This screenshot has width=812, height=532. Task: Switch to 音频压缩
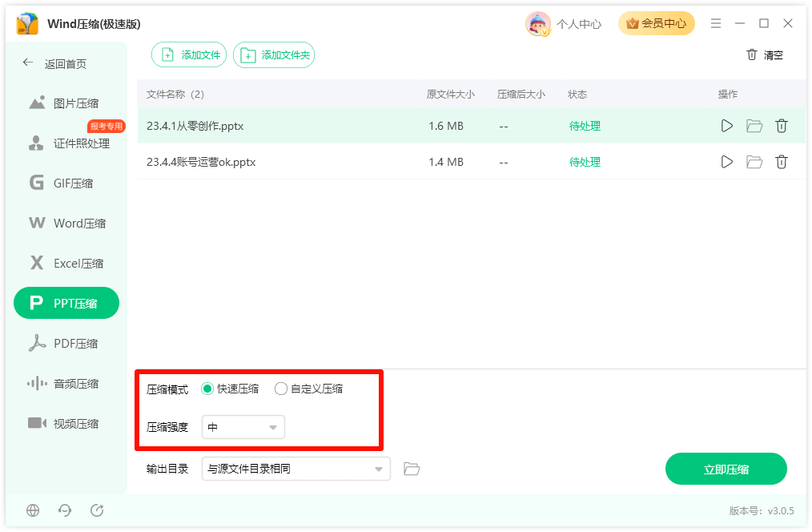click(66, 384)
